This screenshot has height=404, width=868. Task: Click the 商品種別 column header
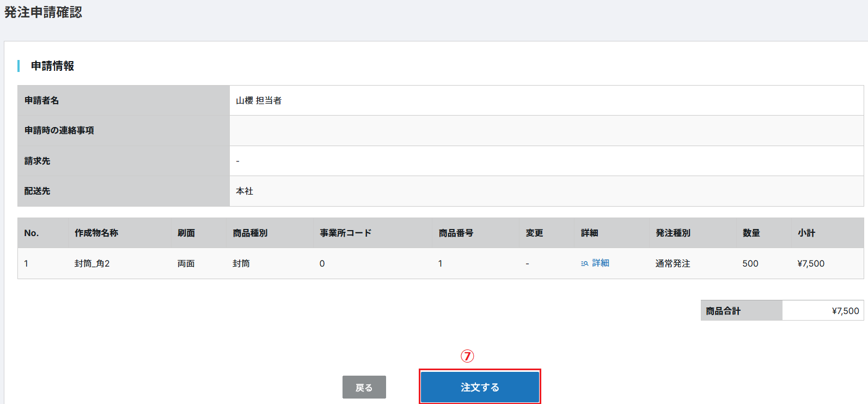250,233
